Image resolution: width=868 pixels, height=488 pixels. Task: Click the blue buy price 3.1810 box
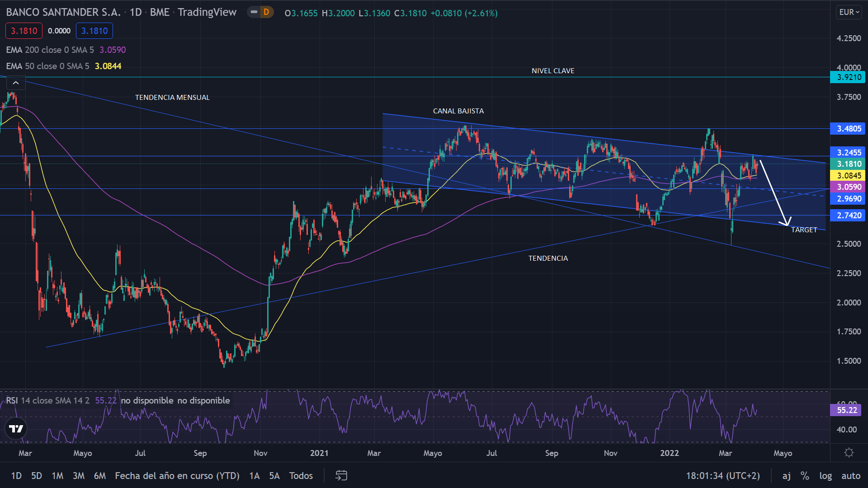(94, 31)
